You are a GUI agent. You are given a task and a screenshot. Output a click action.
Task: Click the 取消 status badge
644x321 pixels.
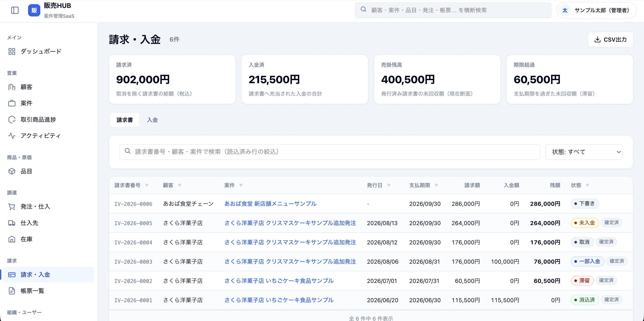coord(582,242)
